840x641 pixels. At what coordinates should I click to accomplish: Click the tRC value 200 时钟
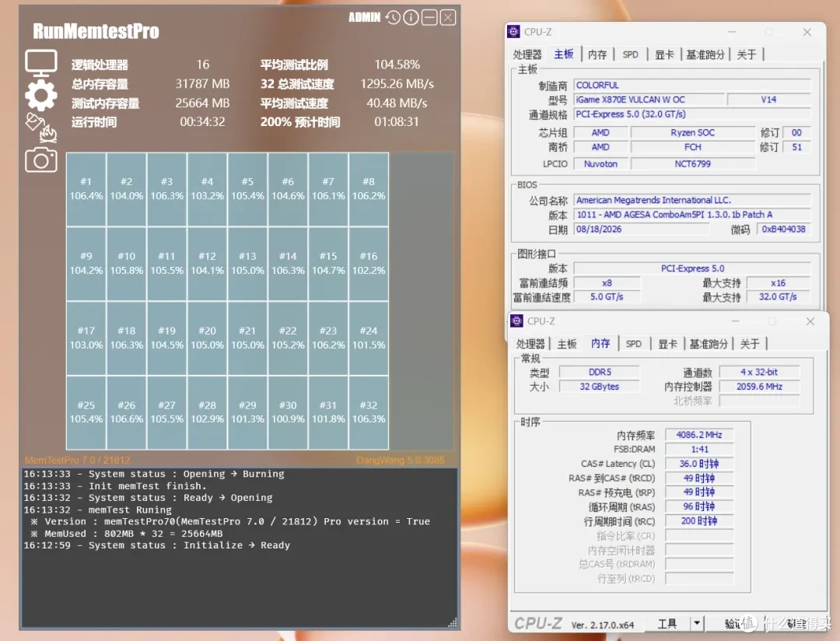pos(699,521)
